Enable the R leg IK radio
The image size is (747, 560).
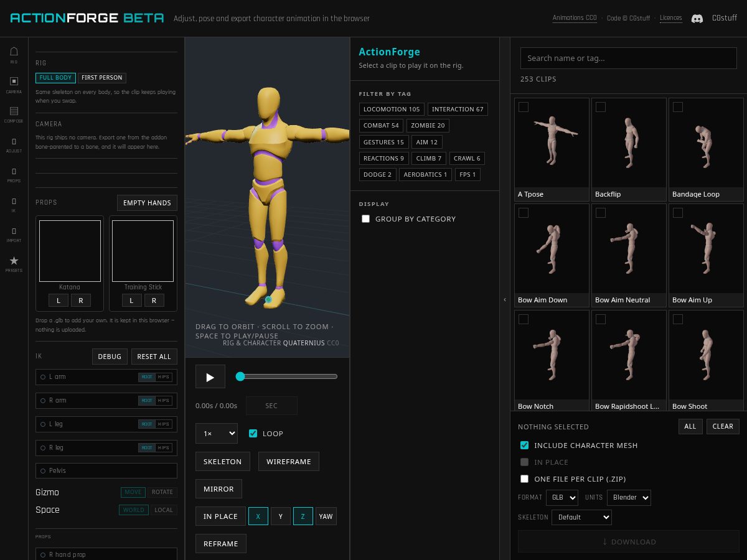click(x=43, y=448)
